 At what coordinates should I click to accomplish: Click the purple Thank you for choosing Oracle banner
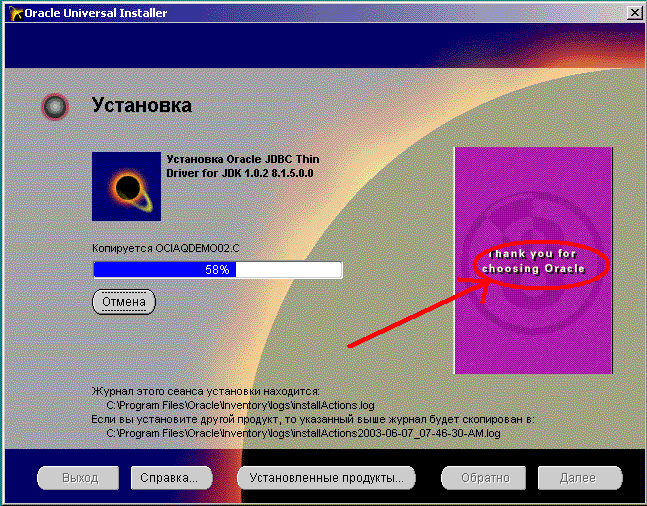coord(533,260)
